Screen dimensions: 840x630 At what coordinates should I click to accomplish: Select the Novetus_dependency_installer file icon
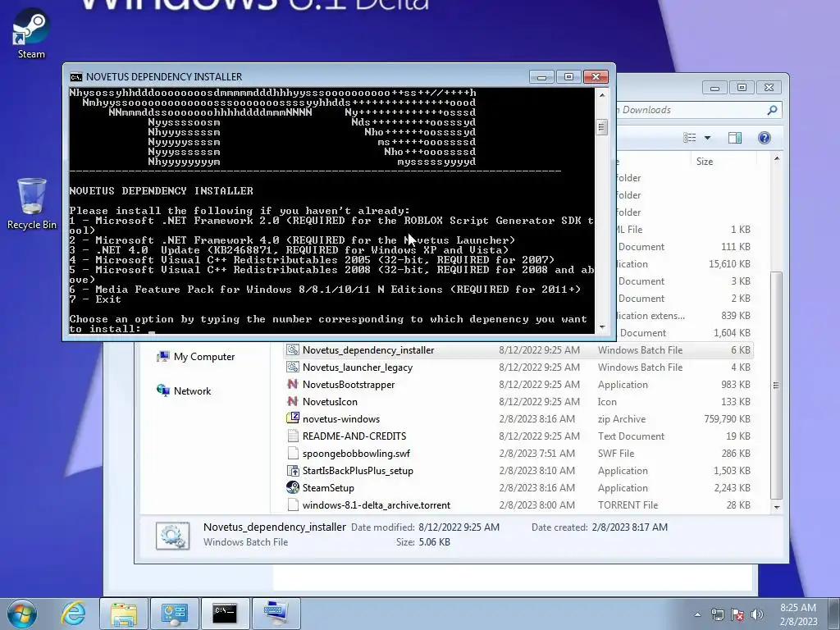293,350
